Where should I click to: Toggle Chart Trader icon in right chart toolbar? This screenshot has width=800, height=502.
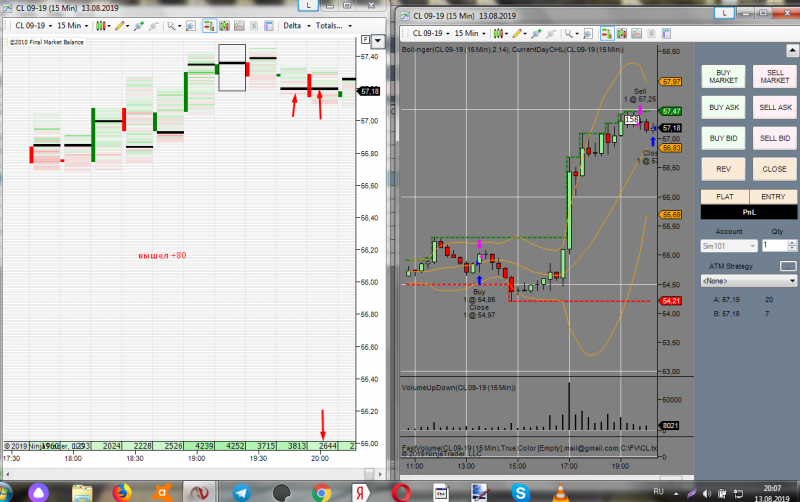coord(607,34)
